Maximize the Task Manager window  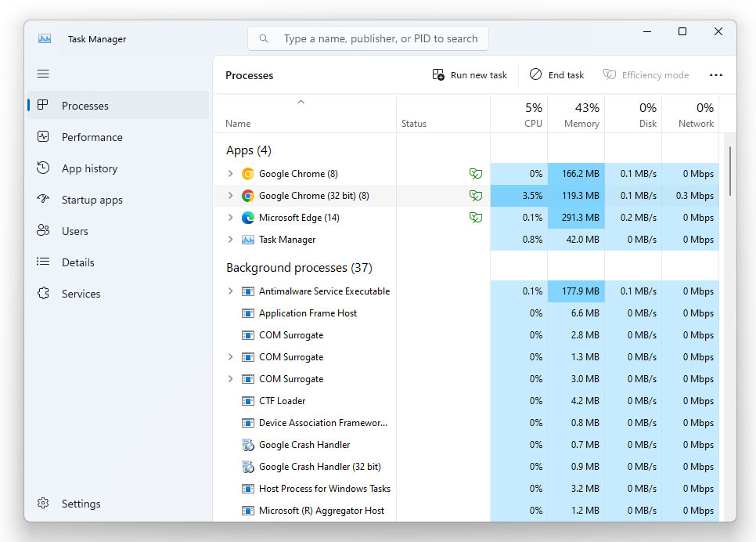click(682, 31)
